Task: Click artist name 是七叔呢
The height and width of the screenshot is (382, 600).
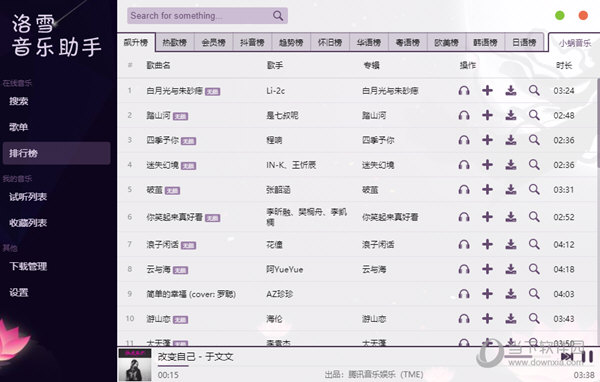Action: [282, 115]
